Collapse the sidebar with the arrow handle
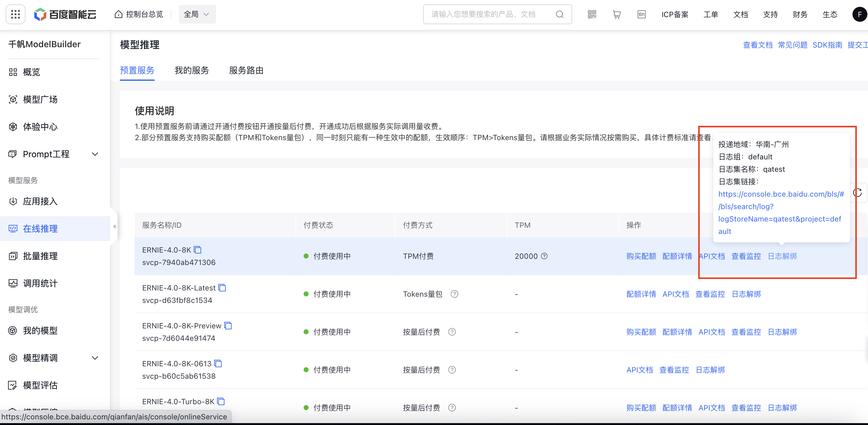This screenshot has width=868, height=425. pyautogui.click(x=114, y=227)
